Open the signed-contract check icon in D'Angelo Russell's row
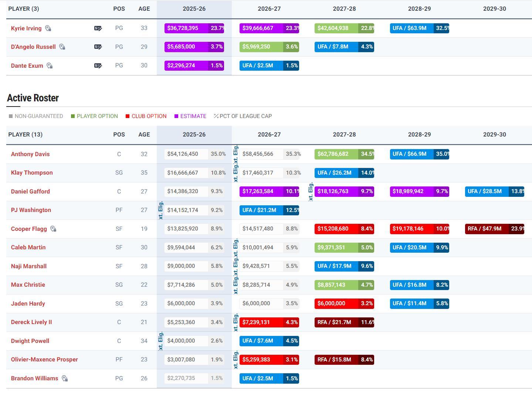Screen dimensions: 532x394 98,47
